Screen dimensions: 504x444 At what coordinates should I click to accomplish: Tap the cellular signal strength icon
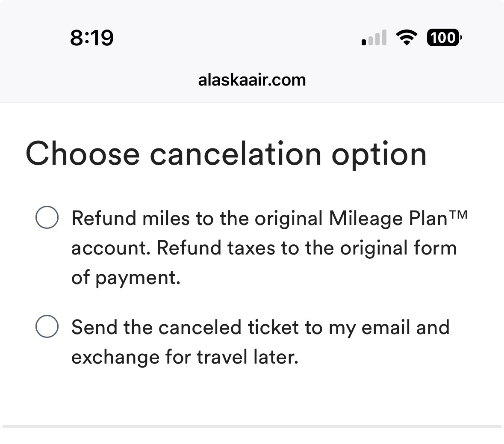coord(374,38)
